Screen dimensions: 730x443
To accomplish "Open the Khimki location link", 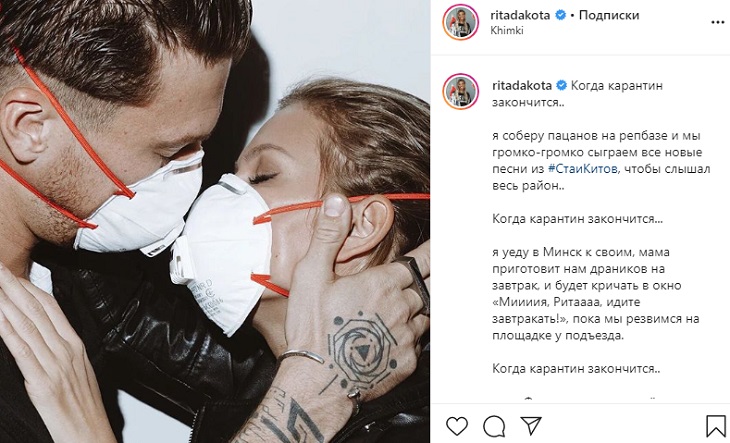I will pyautogui.click(x=507, y=30).
